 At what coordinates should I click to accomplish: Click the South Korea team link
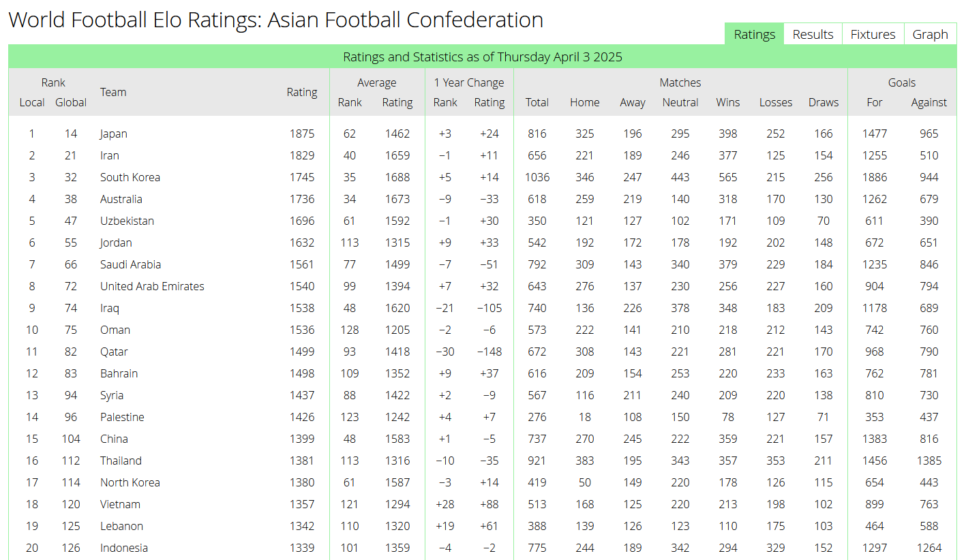[x=130, y=177]
